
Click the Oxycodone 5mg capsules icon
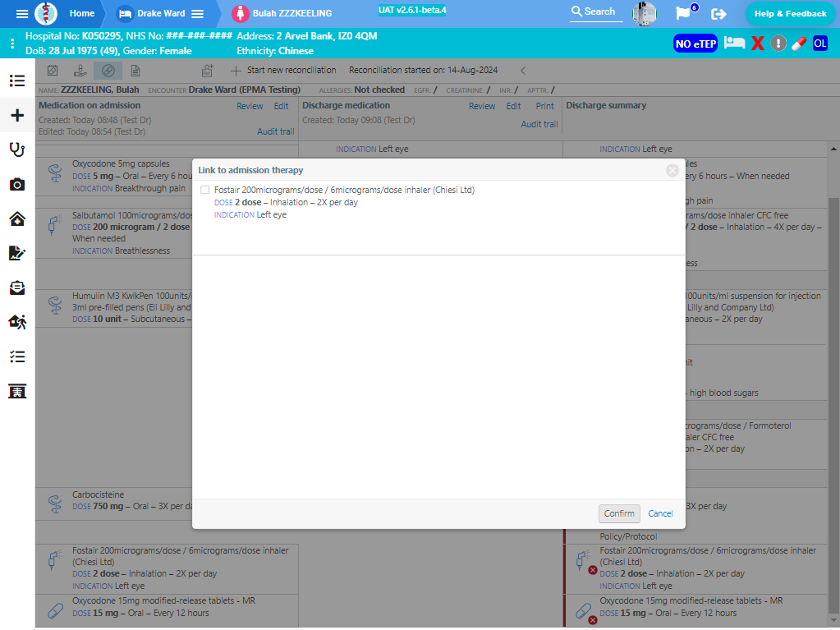pyautogui.click(x=55, y=172)
